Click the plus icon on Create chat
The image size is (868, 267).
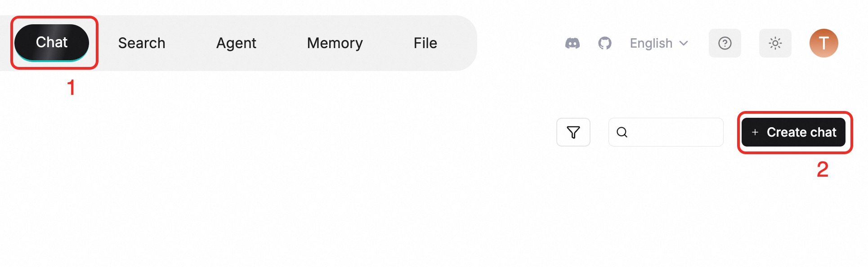click(755, 132)
